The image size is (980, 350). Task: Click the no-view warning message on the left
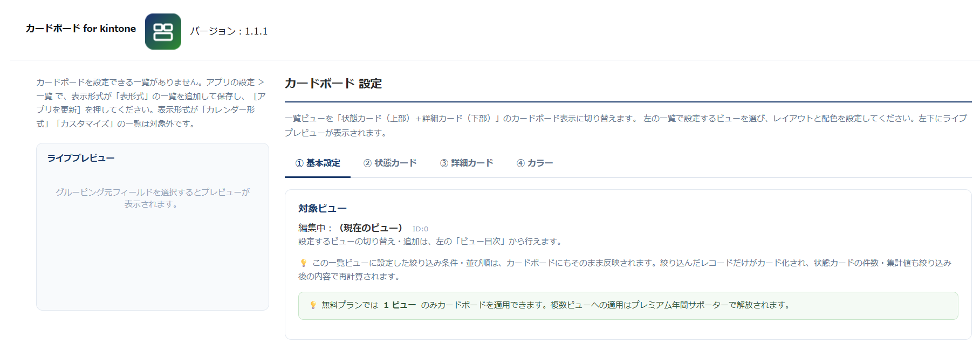(x=152, y=103)
